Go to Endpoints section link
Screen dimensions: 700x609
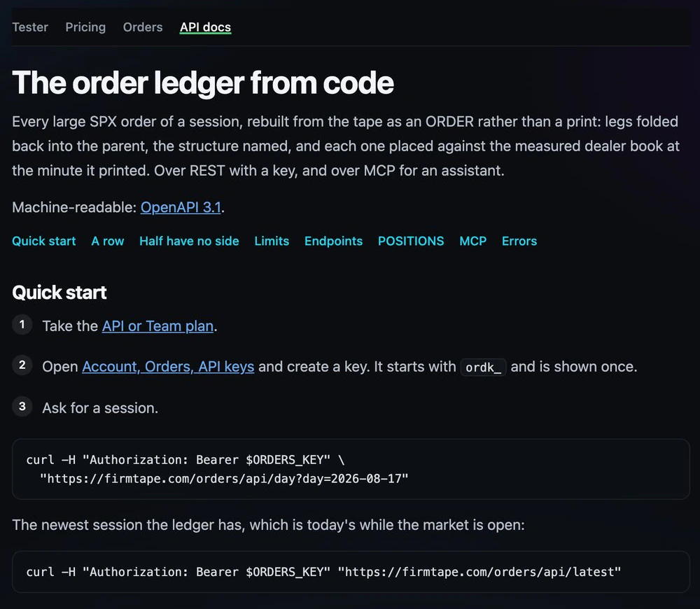coord(333,241)
